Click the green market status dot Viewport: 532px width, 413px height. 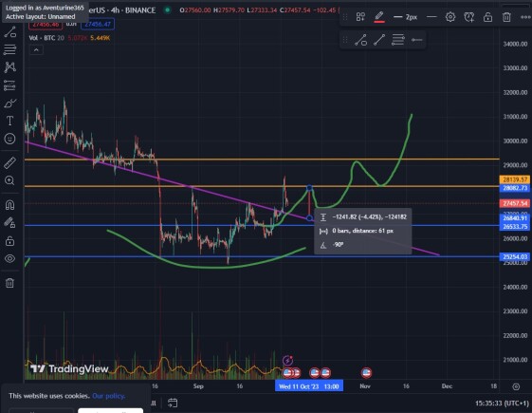click(x=167, y=9)
